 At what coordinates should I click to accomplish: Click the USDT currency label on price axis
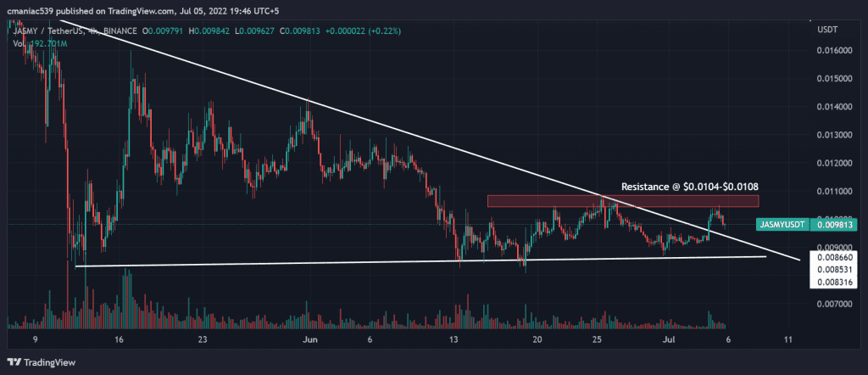coord(827,30)
